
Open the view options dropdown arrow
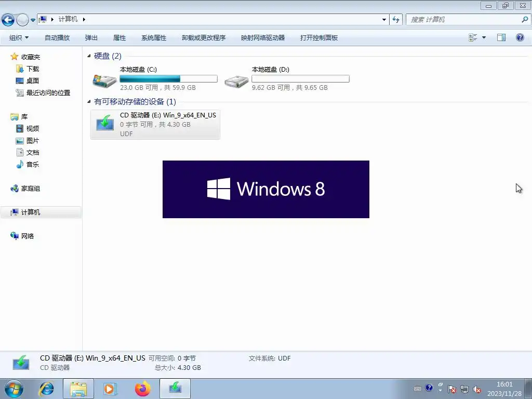pyautogui.click(x=484, y=37)
